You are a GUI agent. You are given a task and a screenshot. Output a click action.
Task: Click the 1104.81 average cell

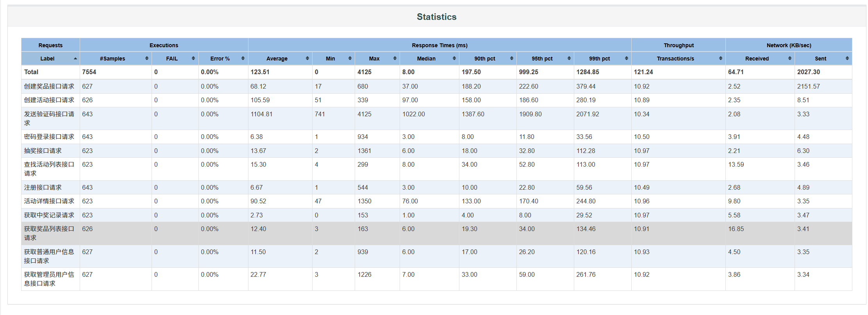pos(261,114)
